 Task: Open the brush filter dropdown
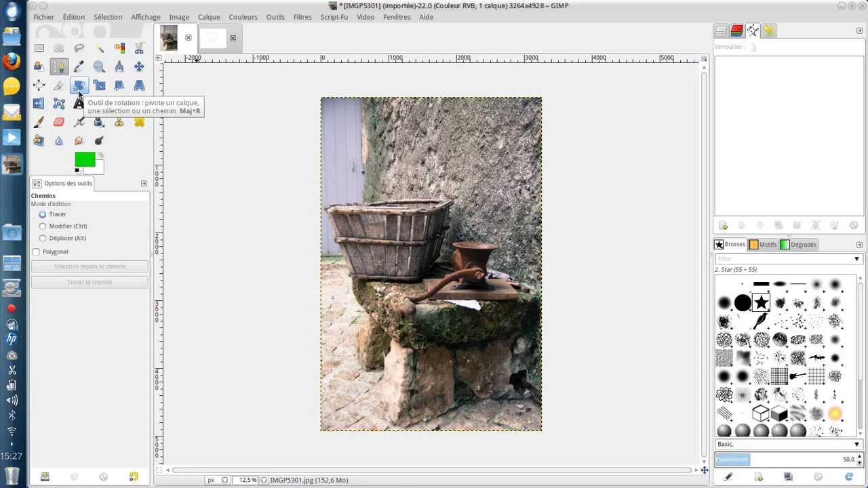click(x=856, y=259)
